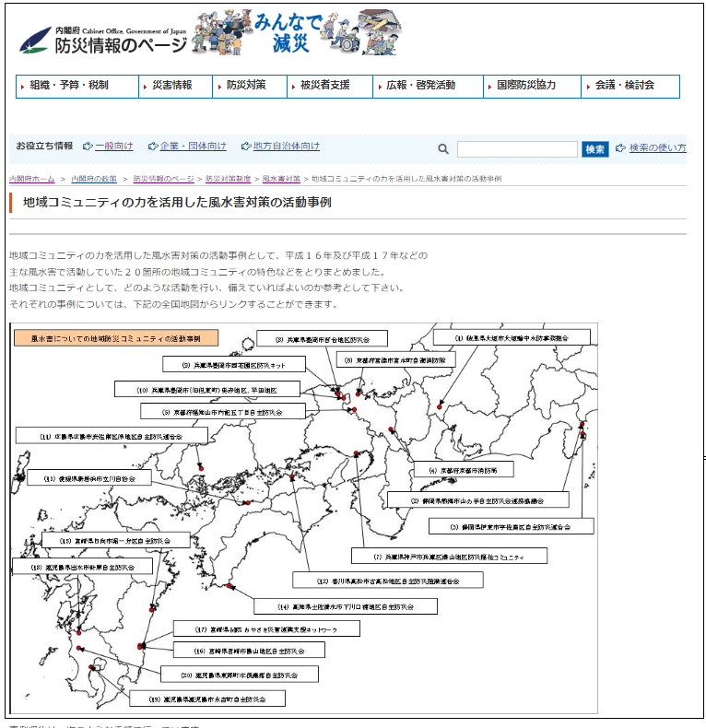Open the 災害情報 menu

click(175, 87)
